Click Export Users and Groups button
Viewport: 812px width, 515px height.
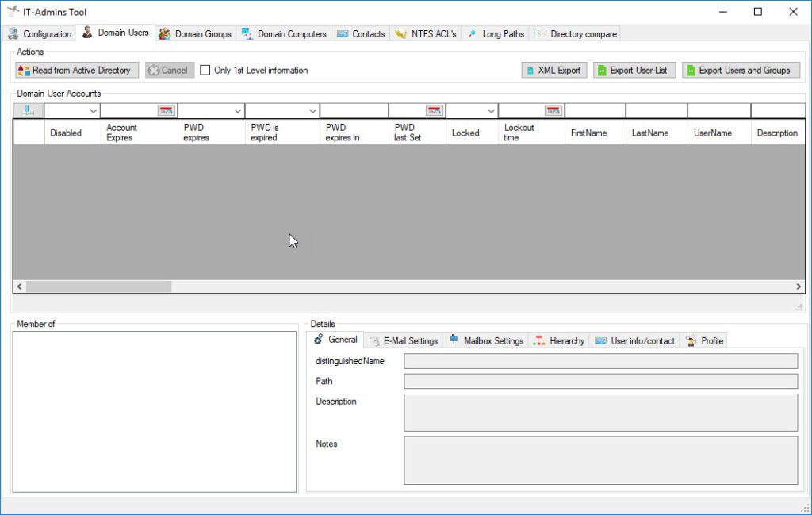click(741, 71)
